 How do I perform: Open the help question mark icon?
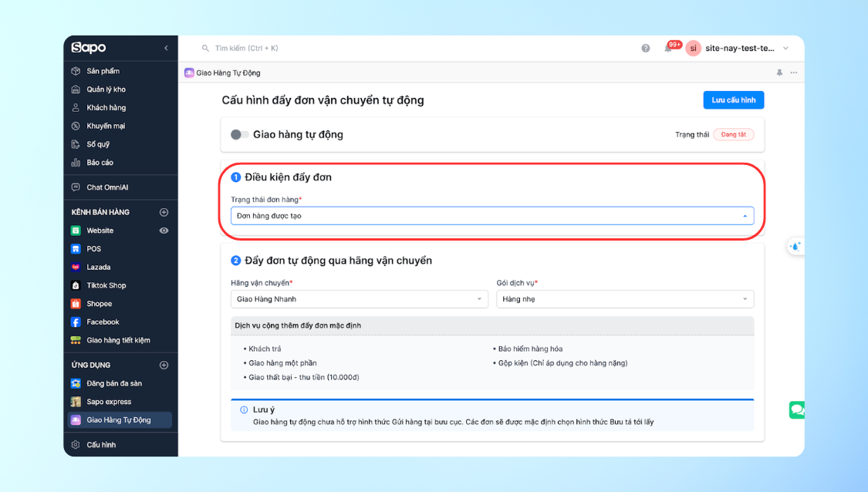pyautogui.click(x=646, y=49)
